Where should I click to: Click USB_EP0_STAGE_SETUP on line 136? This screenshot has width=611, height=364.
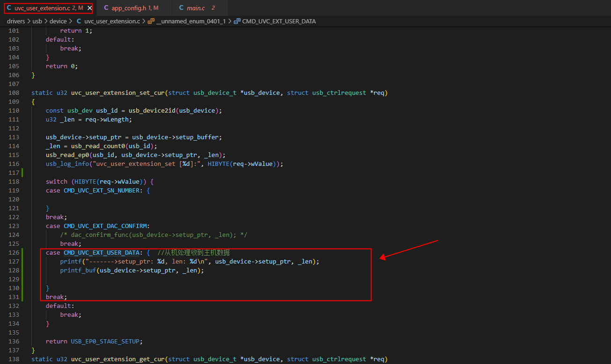point(105,342)
